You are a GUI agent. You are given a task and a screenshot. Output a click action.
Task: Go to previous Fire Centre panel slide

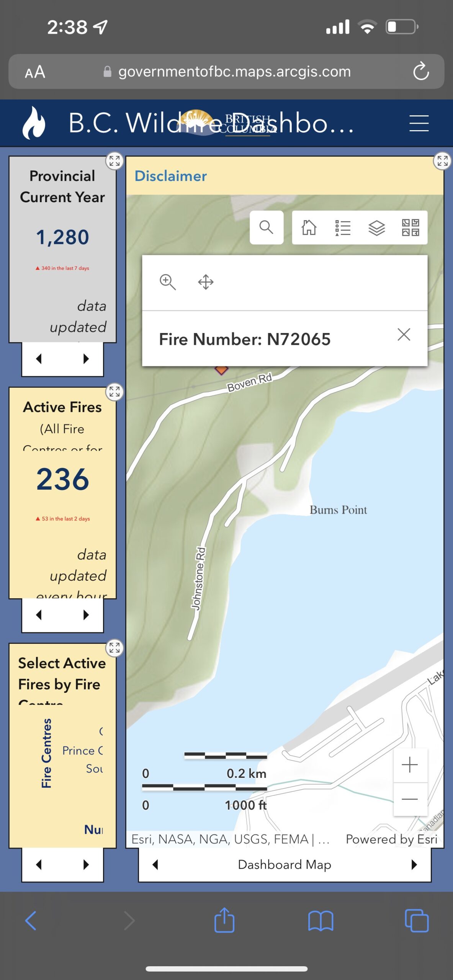point(39,864)
